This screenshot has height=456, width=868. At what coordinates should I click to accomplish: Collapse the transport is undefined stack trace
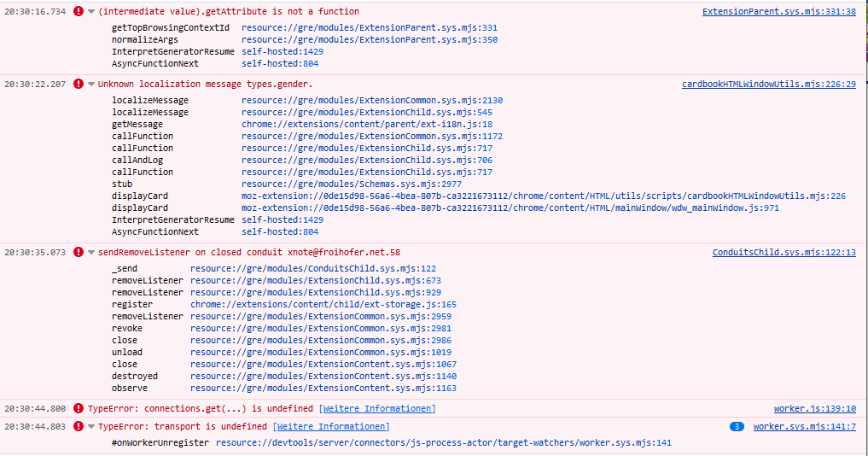(91, 427)
